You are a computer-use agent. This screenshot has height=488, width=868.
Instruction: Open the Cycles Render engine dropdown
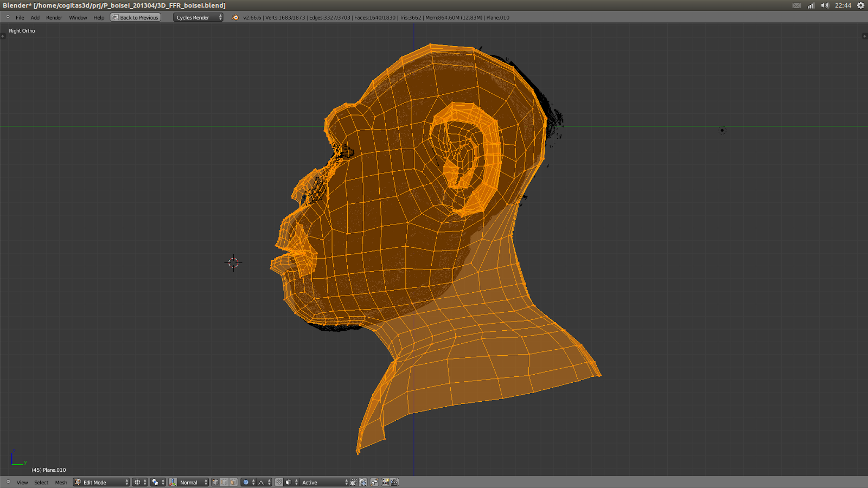[197, 17]
